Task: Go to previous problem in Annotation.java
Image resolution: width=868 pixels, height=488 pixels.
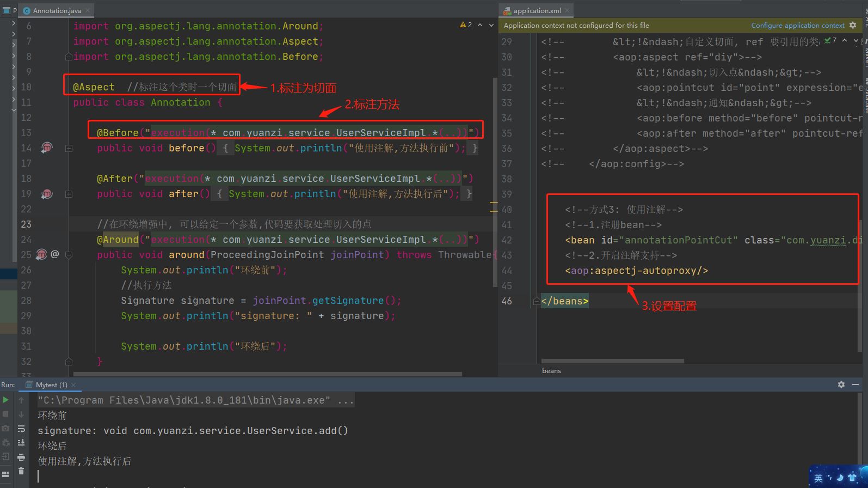Action: point(480,25)
